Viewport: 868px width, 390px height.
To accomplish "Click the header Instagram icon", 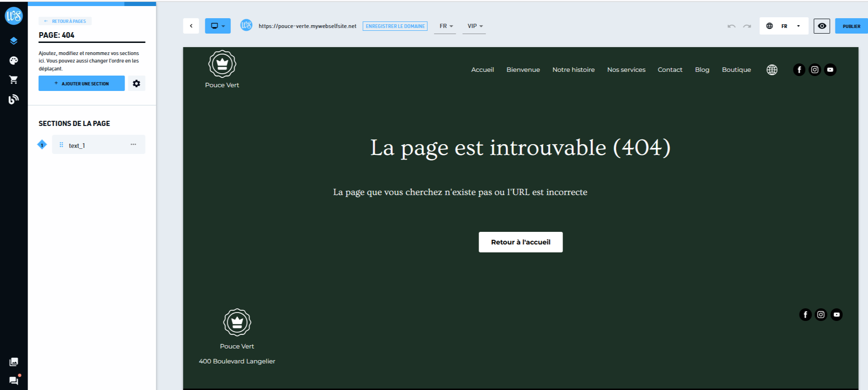I will tap(815, 70).
